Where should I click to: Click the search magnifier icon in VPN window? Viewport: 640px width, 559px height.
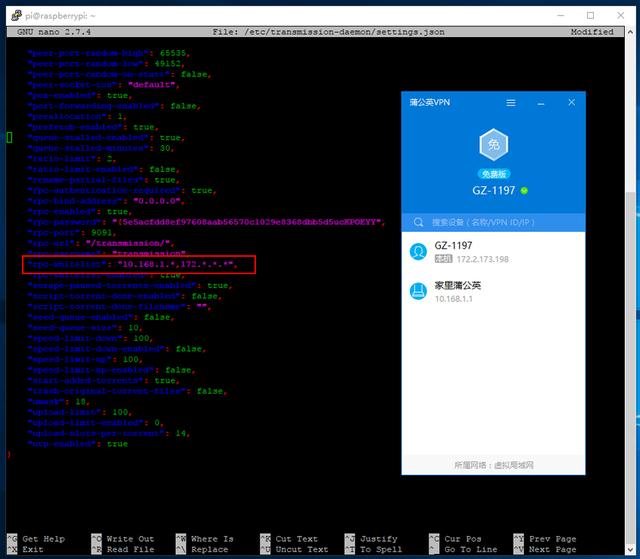click(x=419, y=222)
